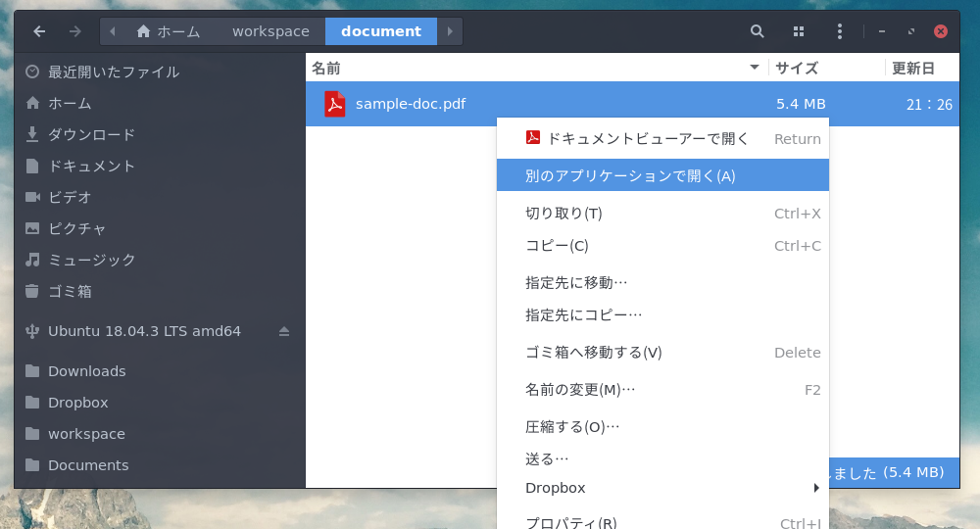This screenshot has width=980, height=529.
Task: Choose 指定先にコピー… menu entry
Action: [x=662, y=314]
